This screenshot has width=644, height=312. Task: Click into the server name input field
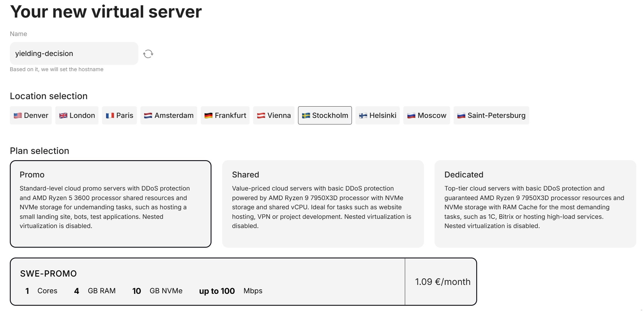pyautogui.click(x=74, y=54)
